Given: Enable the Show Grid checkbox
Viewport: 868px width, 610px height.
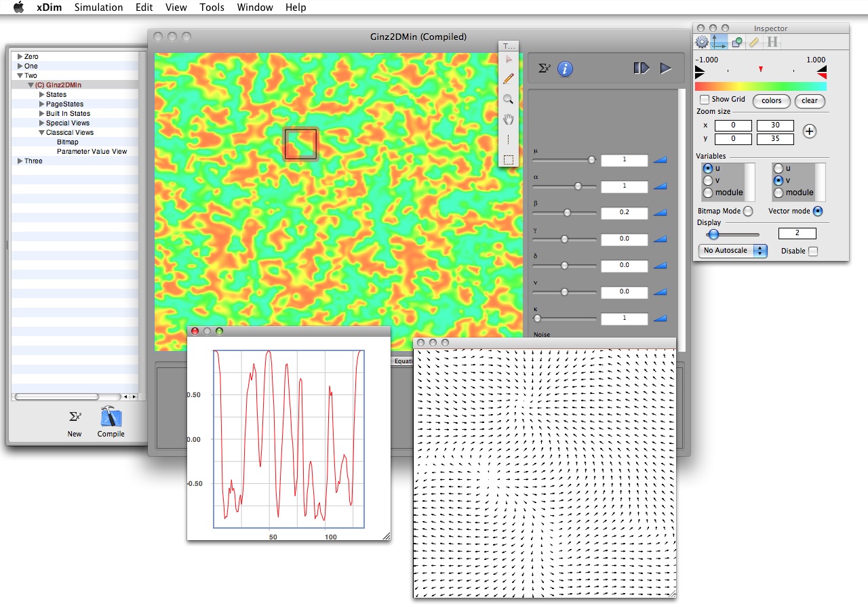Looking at the screenshot, I should [705, 100].
